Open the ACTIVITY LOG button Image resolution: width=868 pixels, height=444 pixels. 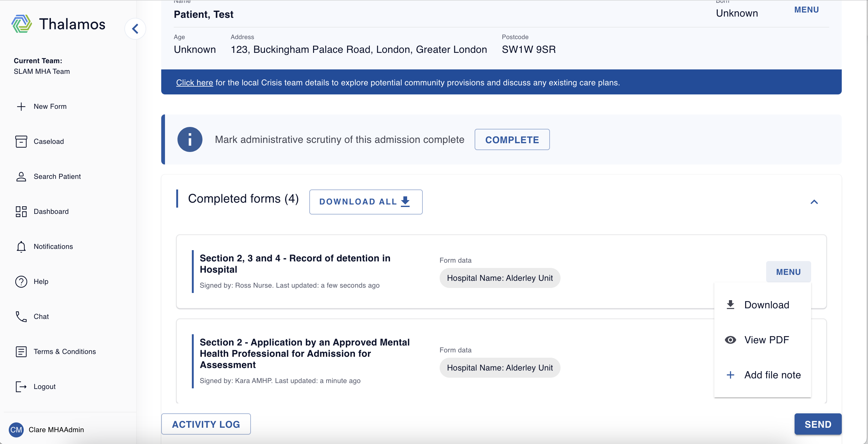pyautogui.click(x=206, y=424)
